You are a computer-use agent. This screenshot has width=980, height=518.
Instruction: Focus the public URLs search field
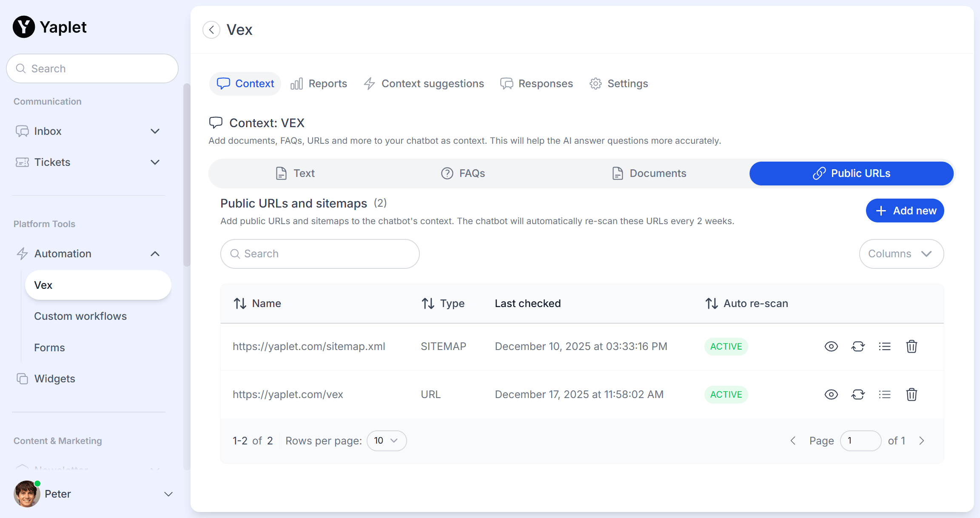tap(320, 254)
